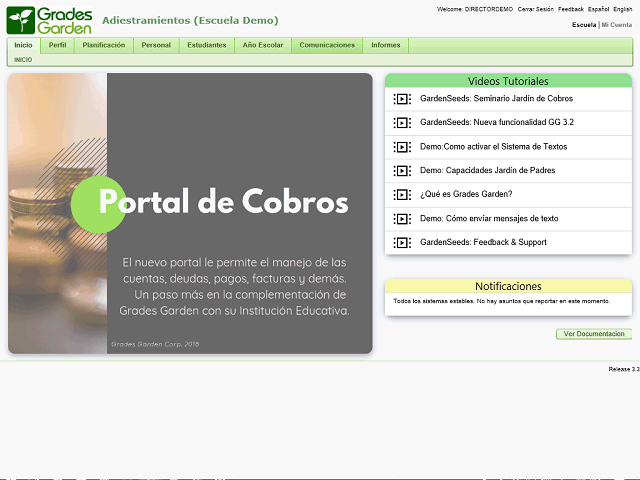Open the Perfil menu tab
Image resolution: width=640 pixels, height=480 pixels.
click(x=58, y=45)
